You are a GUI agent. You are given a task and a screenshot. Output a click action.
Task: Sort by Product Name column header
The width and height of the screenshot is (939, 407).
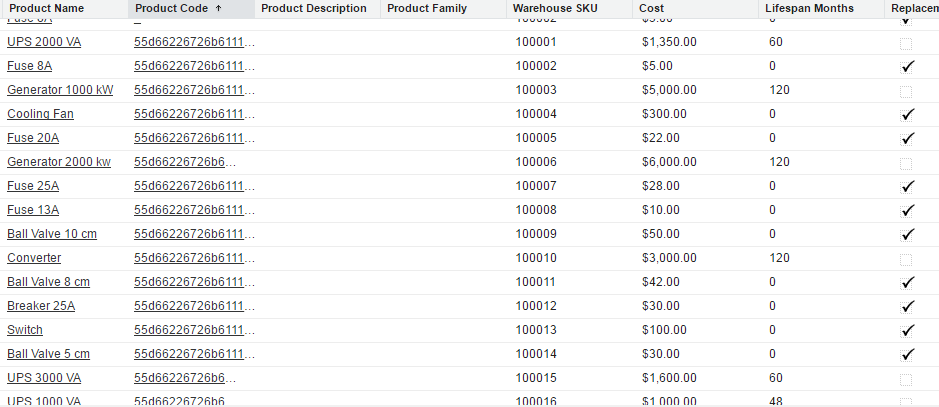47,8
